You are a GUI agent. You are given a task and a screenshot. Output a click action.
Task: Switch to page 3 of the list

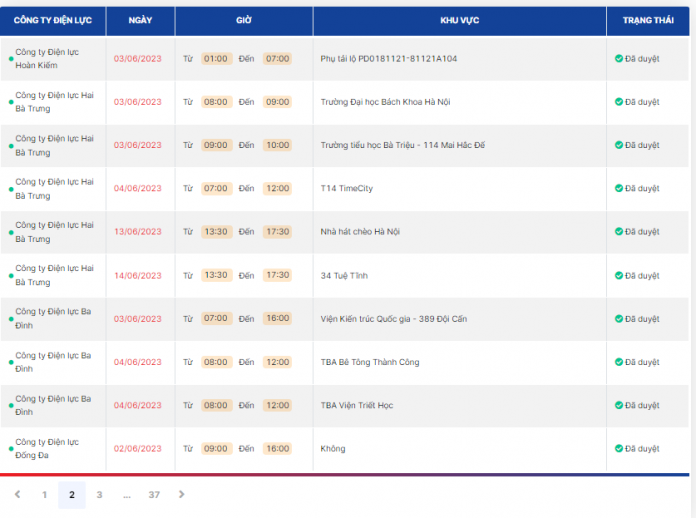click(x=99, y=495)
